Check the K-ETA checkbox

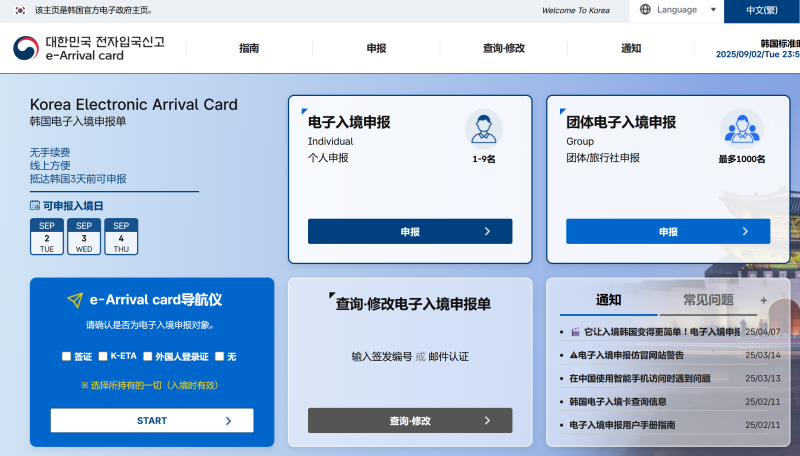103,356
